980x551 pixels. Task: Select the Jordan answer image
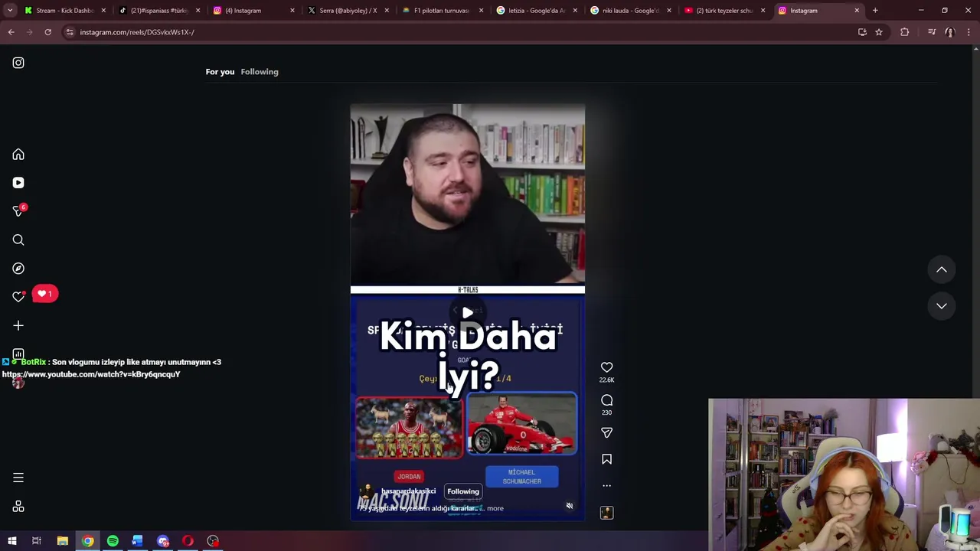coord(409,427)
